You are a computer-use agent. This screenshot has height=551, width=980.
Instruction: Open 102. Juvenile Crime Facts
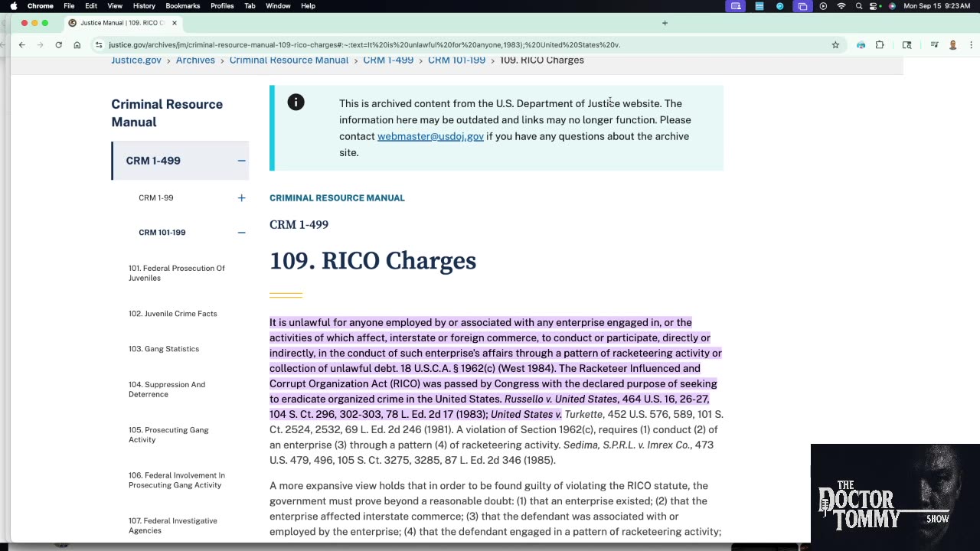pyautogui.click(x=173, y=314)
